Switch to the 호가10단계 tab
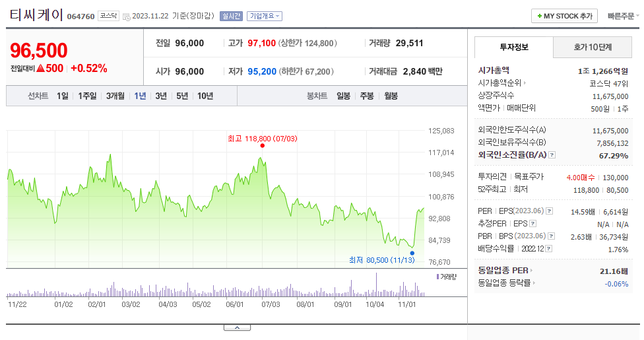 pos(593,48)
